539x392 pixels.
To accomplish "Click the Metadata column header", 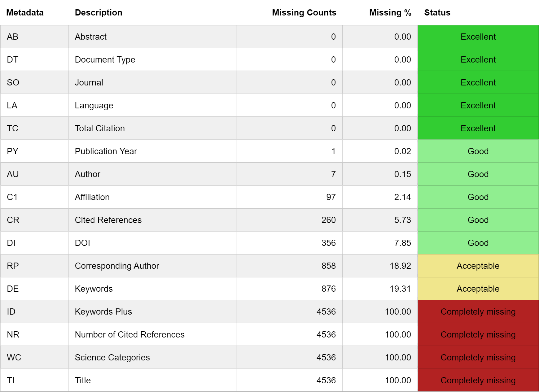I will (x=25, y=13).
